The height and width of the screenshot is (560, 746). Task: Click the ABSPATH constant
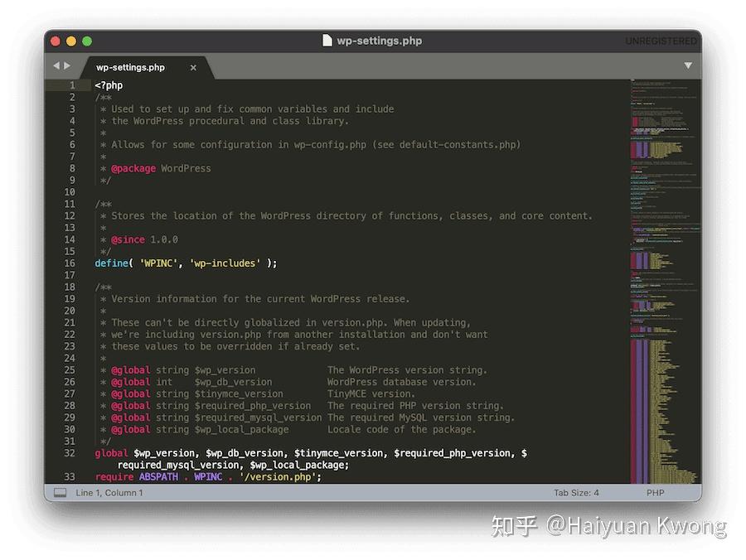coord(158,477)
